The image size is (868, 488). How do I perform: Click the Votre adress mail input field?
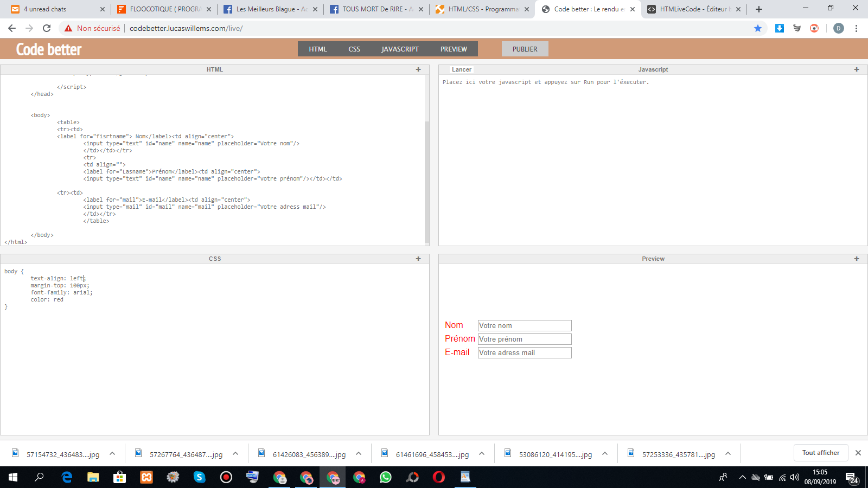click(x=524, y=352)
